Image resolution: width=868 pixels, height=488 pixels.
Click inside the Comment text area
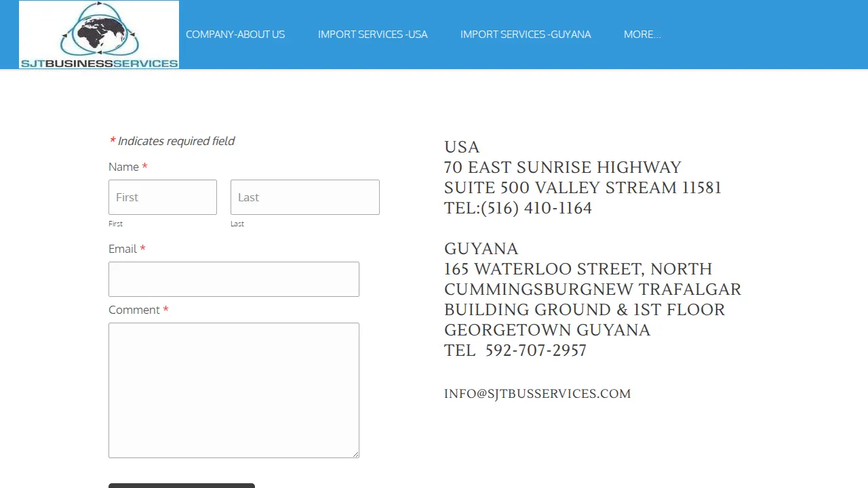(234, 390)
